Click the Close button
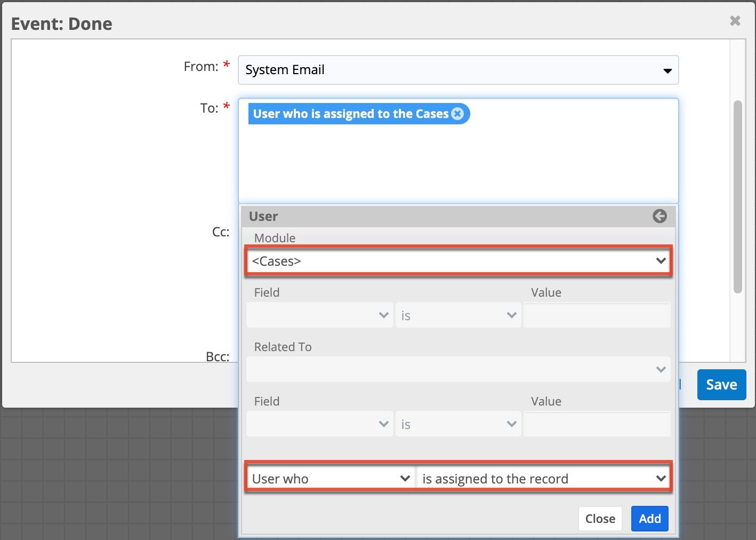This screenshot has height=540, width=756. click(x=600, y=518)
